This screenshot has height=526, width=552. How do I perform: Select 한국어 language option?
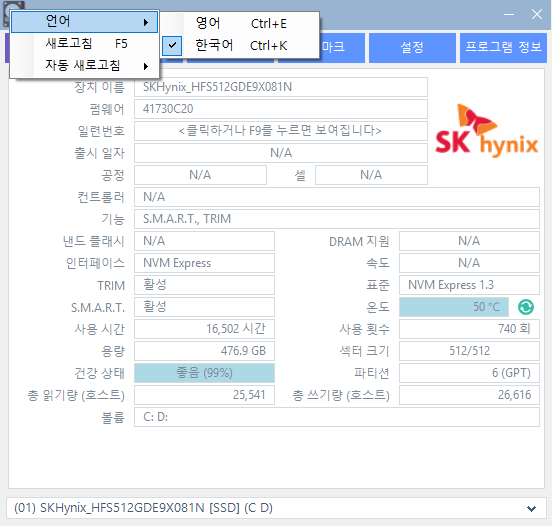pos(241,45)
